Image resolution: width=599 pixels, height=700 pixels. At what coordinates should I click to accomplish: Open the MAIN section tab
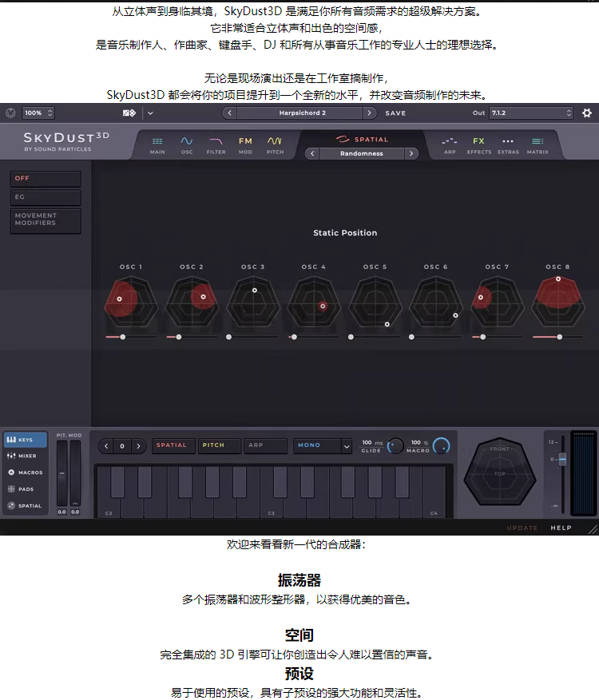coord(157,145)
